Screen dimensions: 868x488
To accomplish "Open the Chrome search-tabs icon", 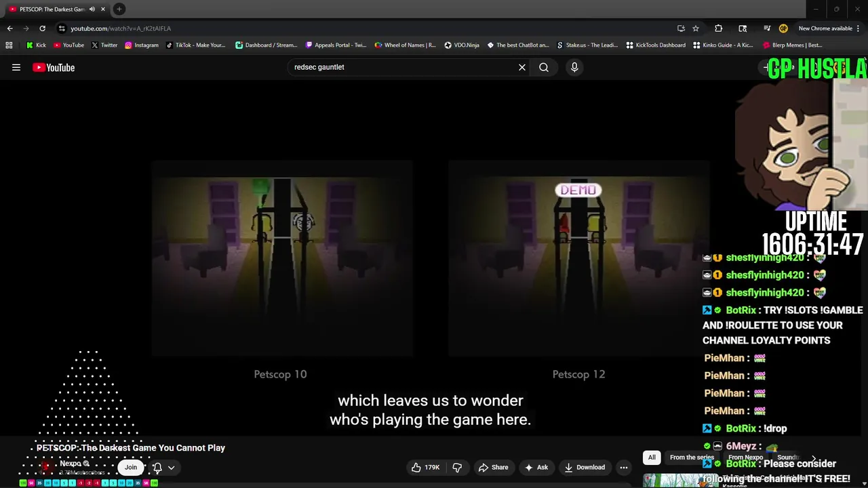I will click(743, 28).
